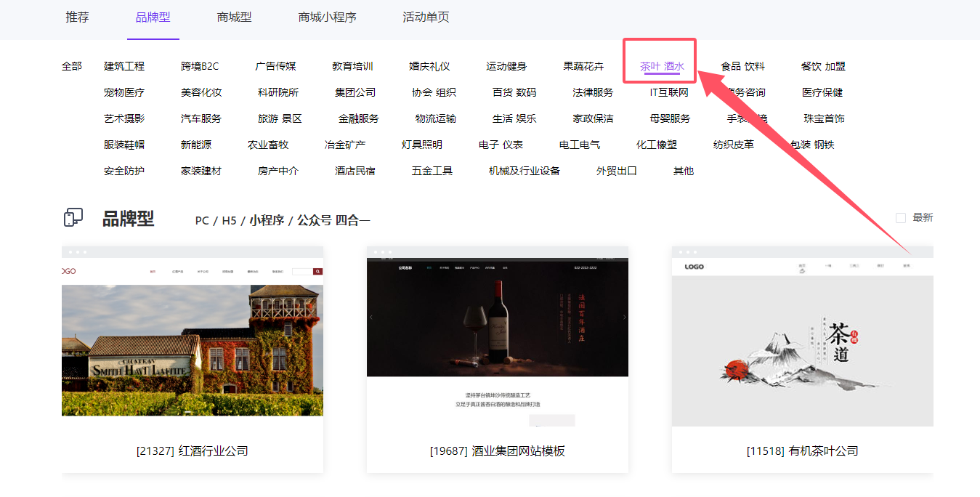The image size is (980, 497).
Task: Filter by 百货 数码
Action: coord(514,92)
